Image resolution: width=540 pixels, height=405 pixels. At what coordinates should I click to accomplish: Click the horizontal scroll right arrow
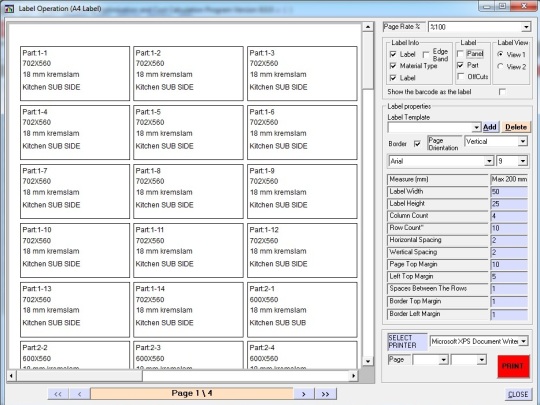click(353, 375)
